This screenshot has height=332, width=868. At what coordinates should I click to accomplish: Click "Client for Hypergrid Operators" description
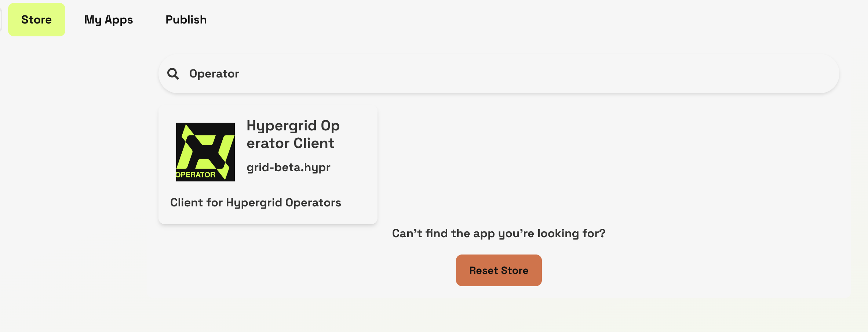click(256, 203)
